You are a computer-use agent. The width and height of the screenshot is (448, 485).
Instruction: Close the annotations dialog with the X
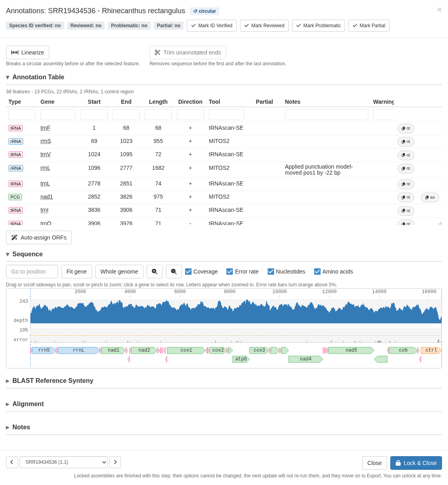tap(439, 10)
